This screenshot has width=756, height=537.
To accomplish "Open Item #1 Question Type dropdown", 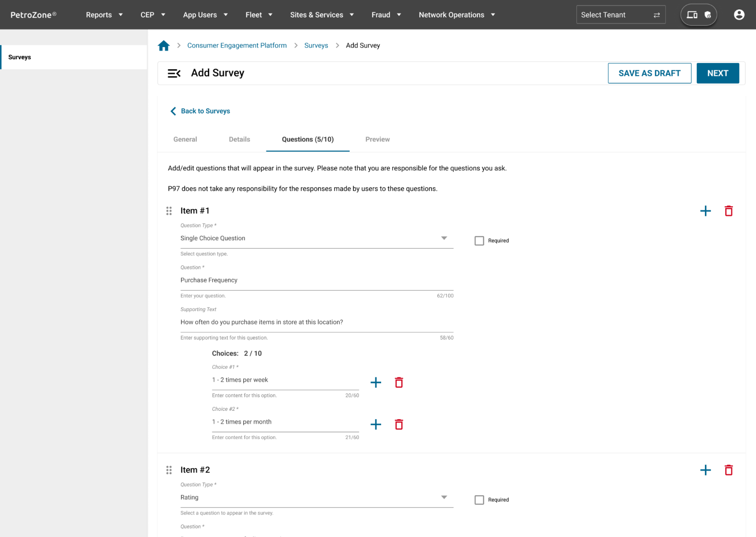I will [x=316, y=239].
